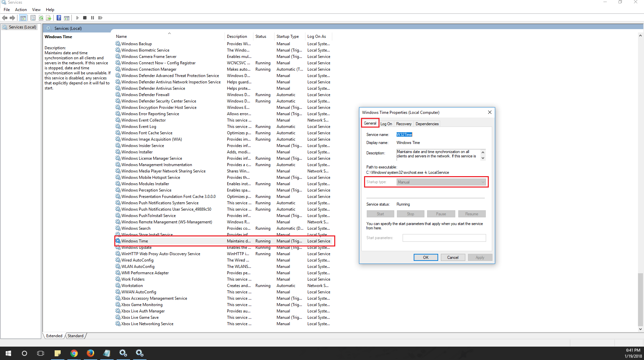The width and height of the screenshot is (644, 360).
Task: Click the Stop Service square icon
Action: pos(85,18)
